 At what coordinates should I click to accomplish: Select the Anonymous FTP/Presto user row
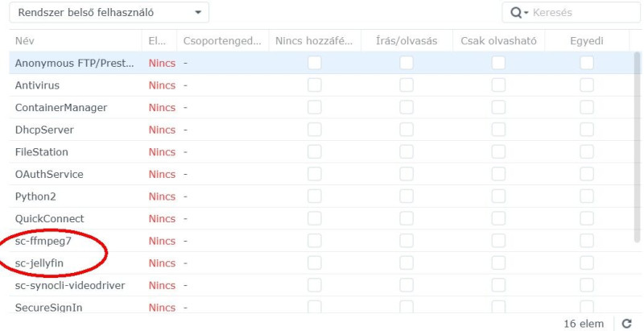pos(74,63)
